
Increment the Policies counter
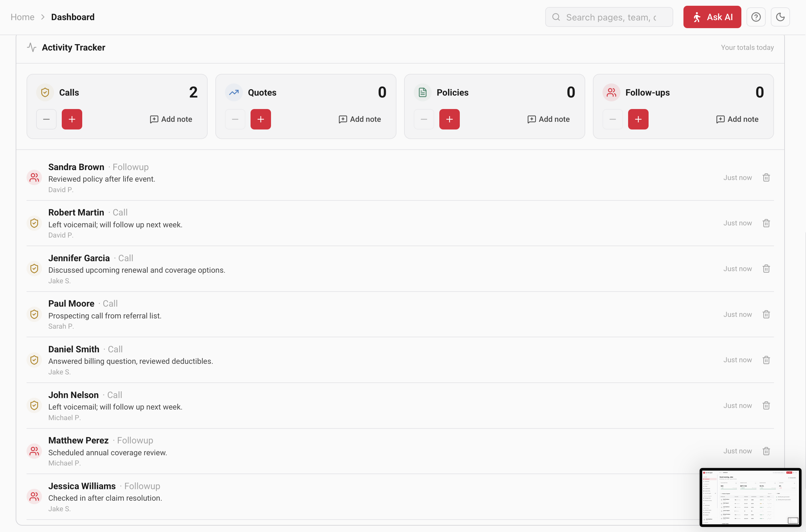450,119
